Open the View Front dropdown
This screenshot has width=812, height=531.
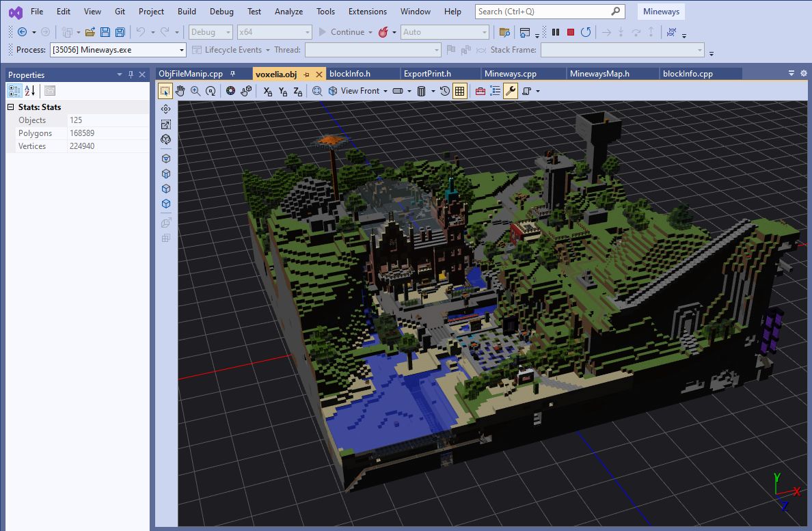click(385, 92)
